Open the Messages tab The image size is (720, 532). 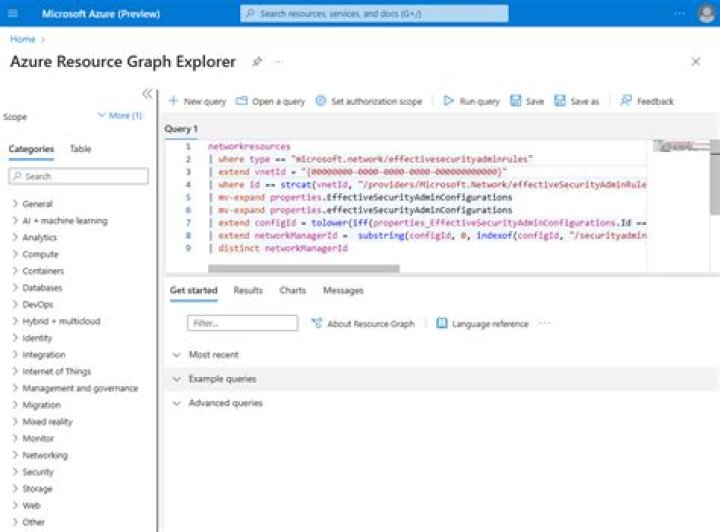pyautogui.click(x=343, y=291)
